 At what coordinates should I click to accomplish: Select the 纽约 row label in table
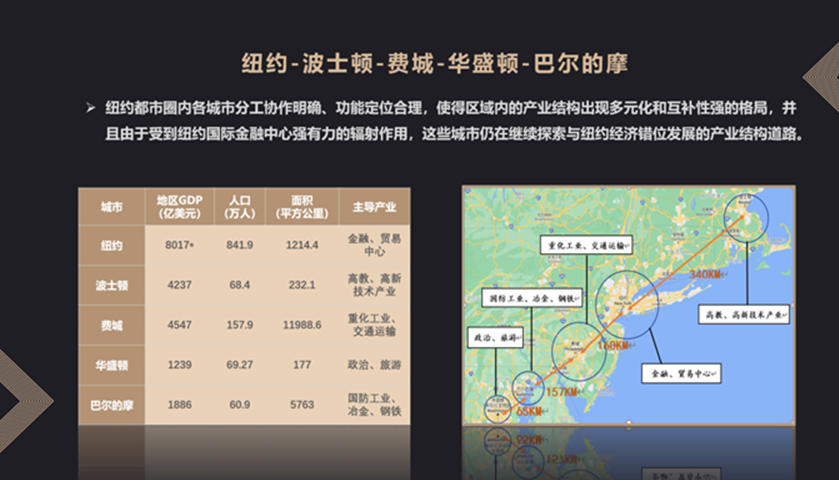pyautogui.click(x=112, y=246)
